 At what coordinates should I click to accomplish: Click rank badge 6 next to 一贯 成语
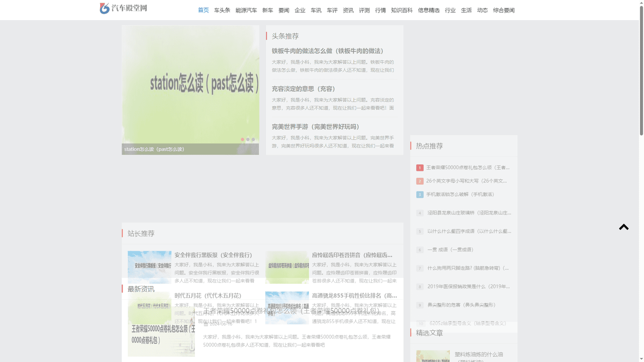coord(419,250)
